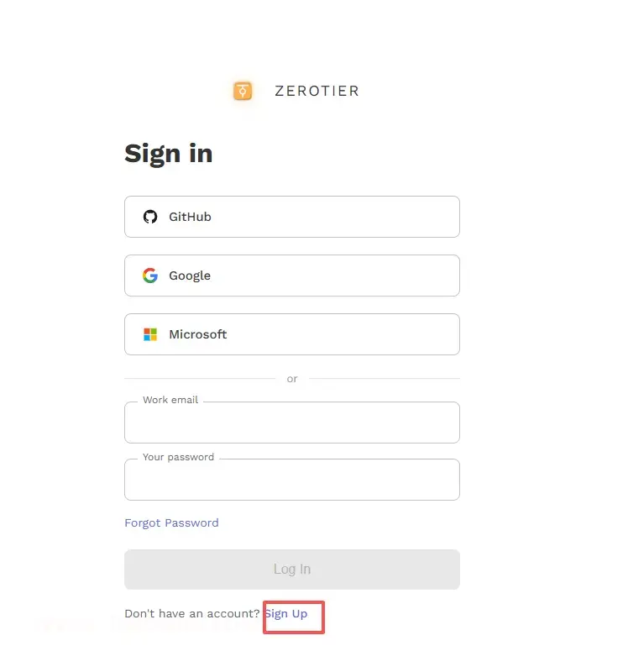The image size is (623, 672).
Task: Sign in with the GitHub button
Action: pyautogui.click(x=291, y=217)
